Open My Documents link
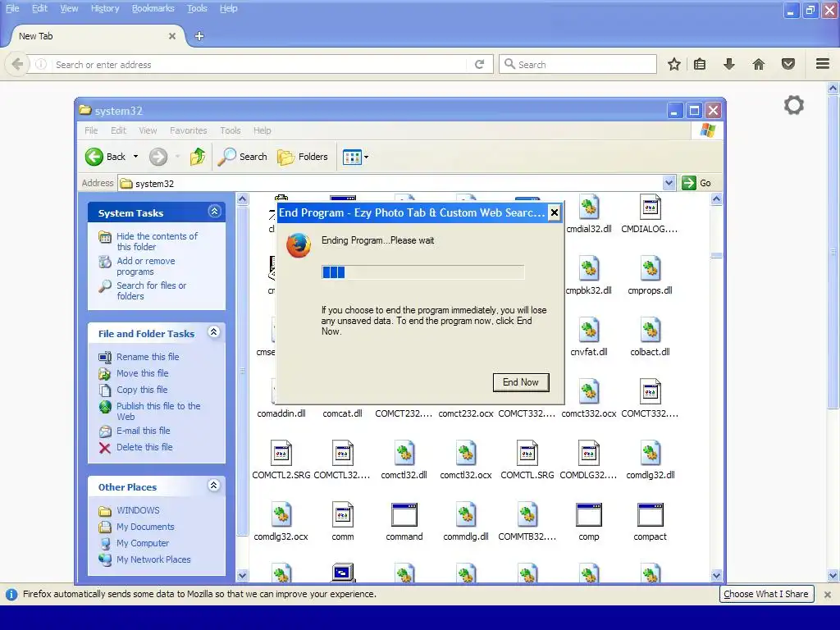Screen dimensions: 840x630 point(146,527)
